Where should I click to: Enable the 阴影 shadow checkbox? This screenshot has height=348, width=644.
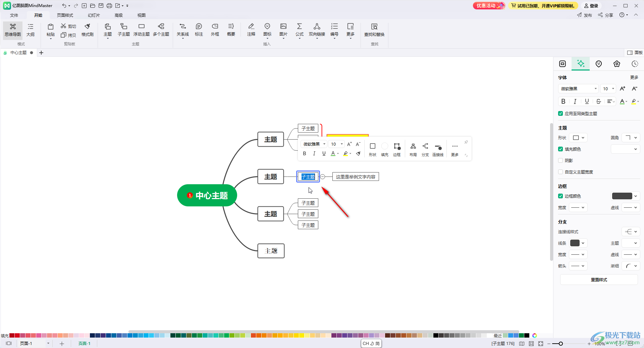pyautogui.click(x=560, y=160)
